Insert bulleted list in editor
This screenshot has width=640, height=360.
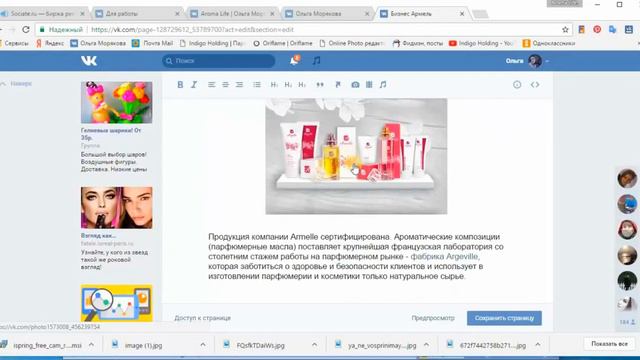(257, 84)
